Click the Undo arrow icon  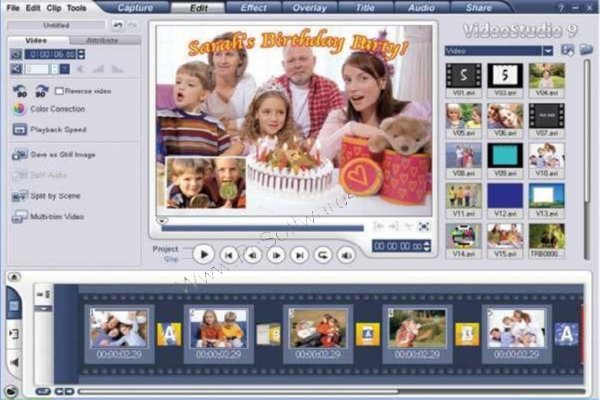(x=118, y=26)
